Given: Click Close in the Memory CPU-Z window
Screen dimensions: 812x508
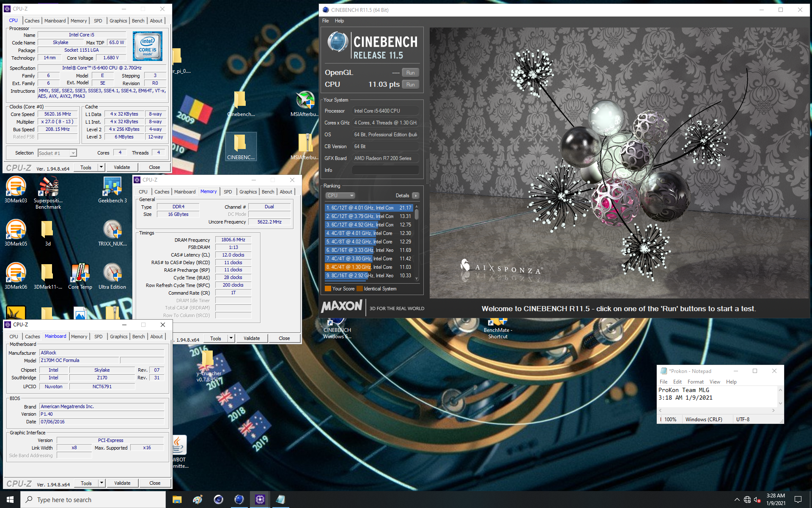Looking at the screenshot, I should (284, 338).
